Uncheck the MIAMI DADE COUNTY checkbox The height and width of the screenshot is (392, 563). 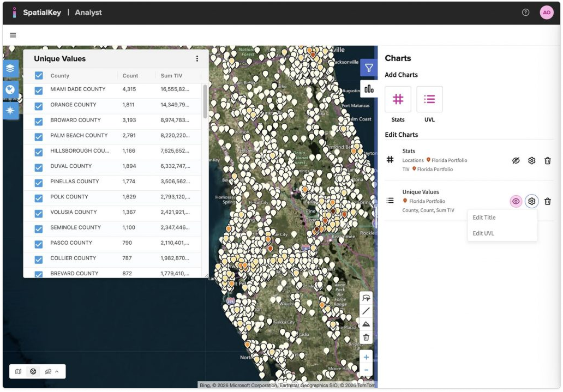click(x=39, y=91)
